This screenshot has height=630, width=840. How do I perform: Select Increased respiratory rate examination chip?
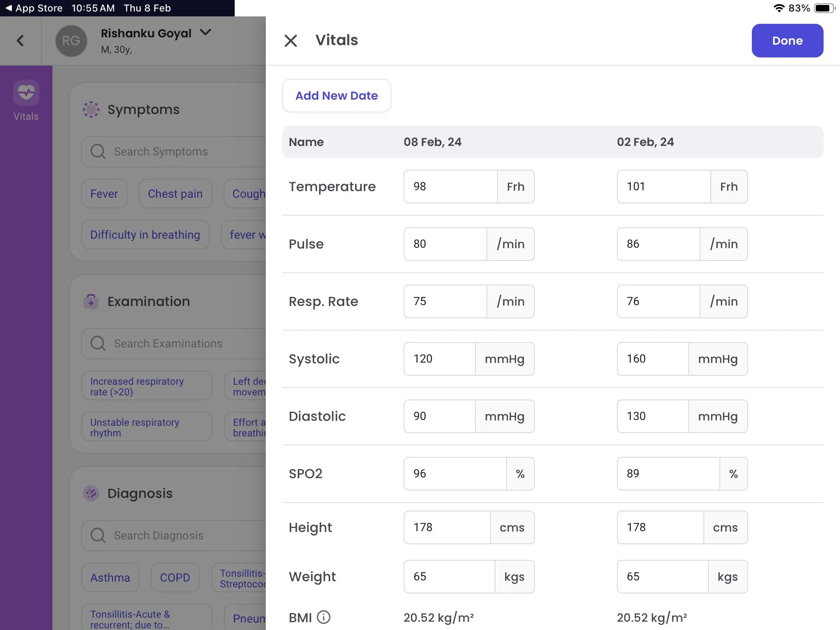pyautogui.click(x=146, y=386)
